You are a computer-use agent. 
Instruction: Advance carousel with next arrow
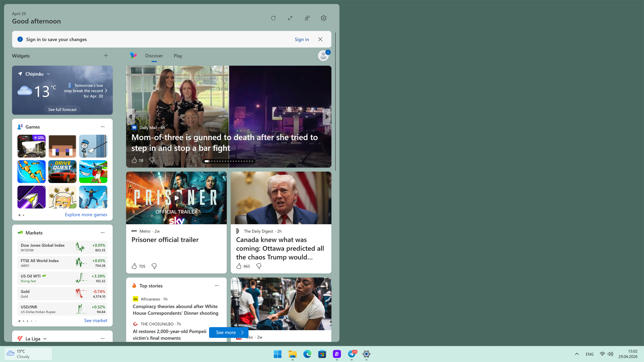(327, 117)
